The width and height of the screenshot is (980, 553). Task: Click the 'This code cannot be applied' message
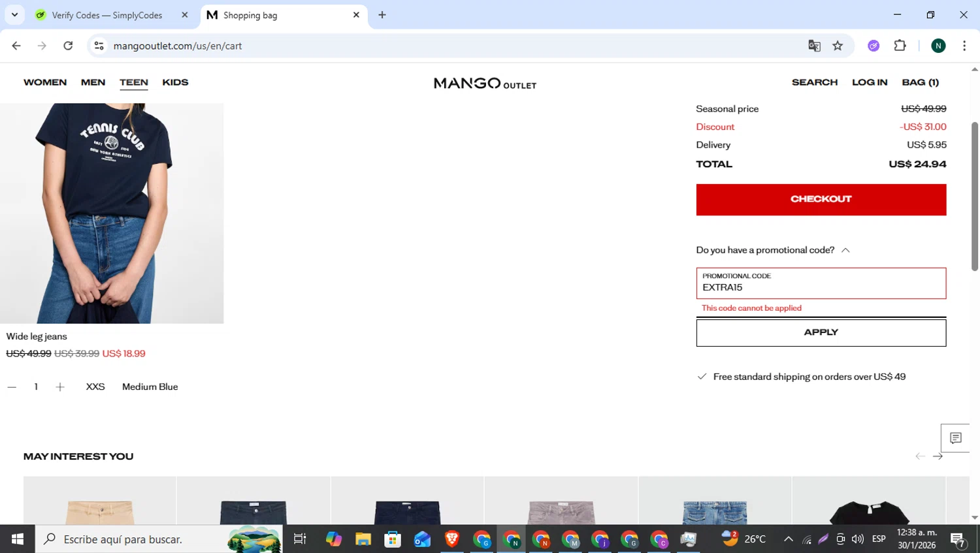[751, 308]
